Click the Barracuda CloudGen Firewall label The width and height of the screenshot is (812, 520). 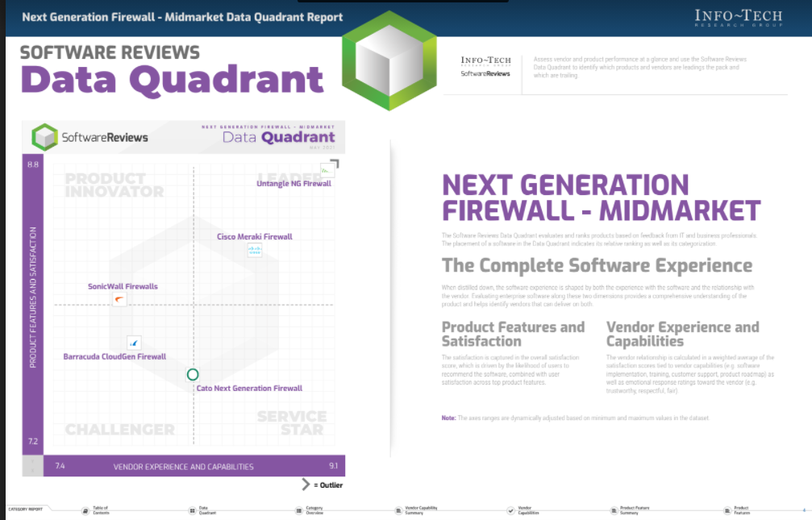click(115, 356)
